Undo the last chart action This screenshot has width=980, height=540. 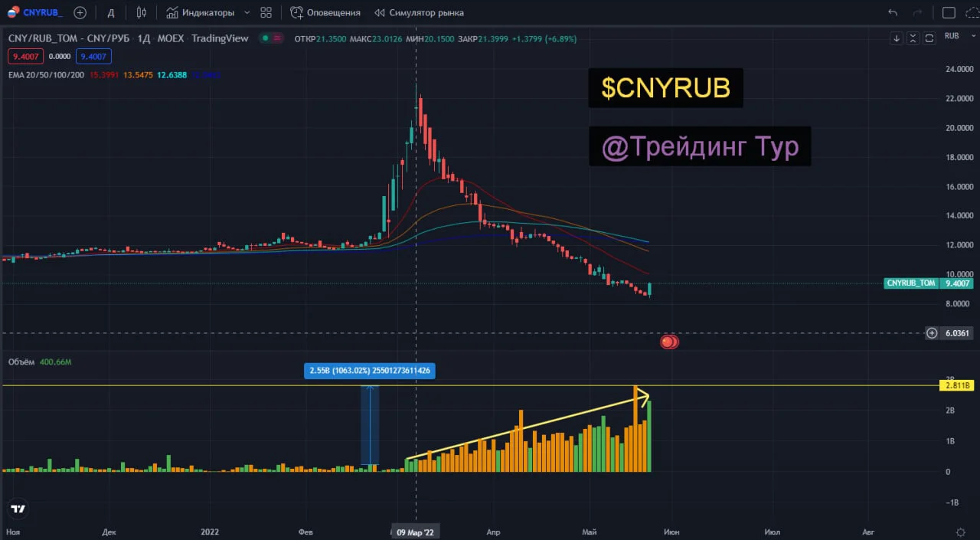pos(893,12)
